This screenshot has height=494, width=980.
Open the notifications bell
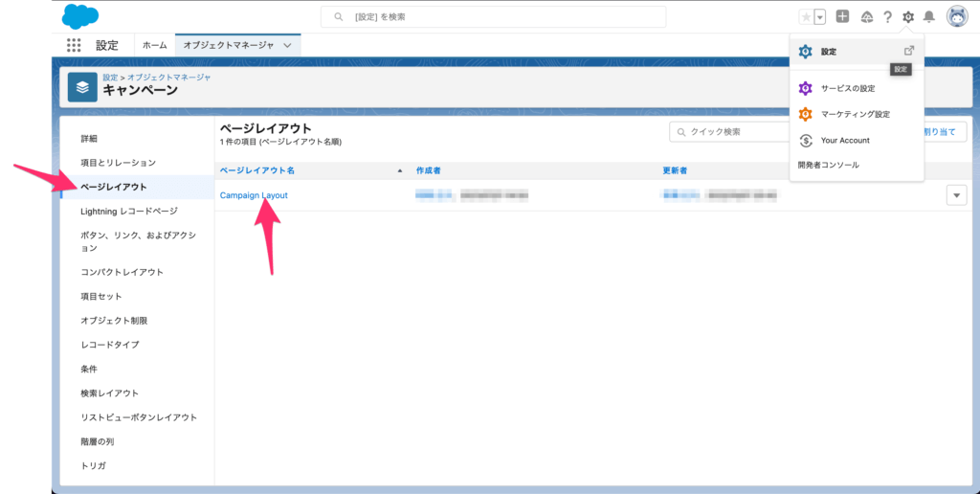pos(928,17)
